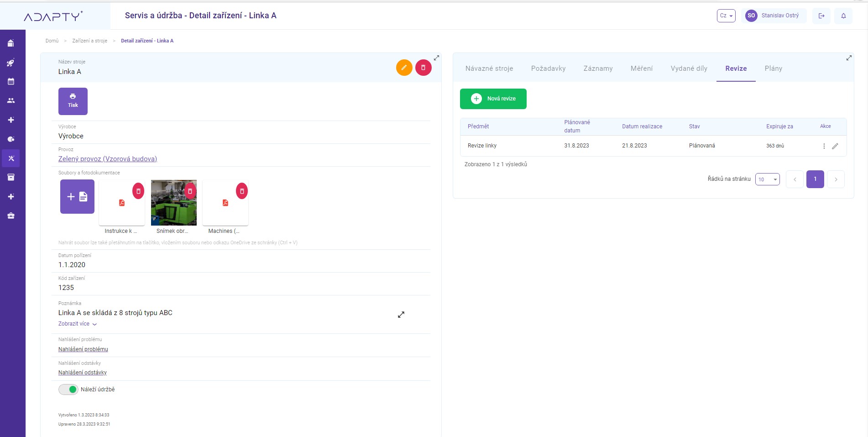Click the Tisk print button
The width and height of the screenshot is (868, 437).
tap(73, 101)
